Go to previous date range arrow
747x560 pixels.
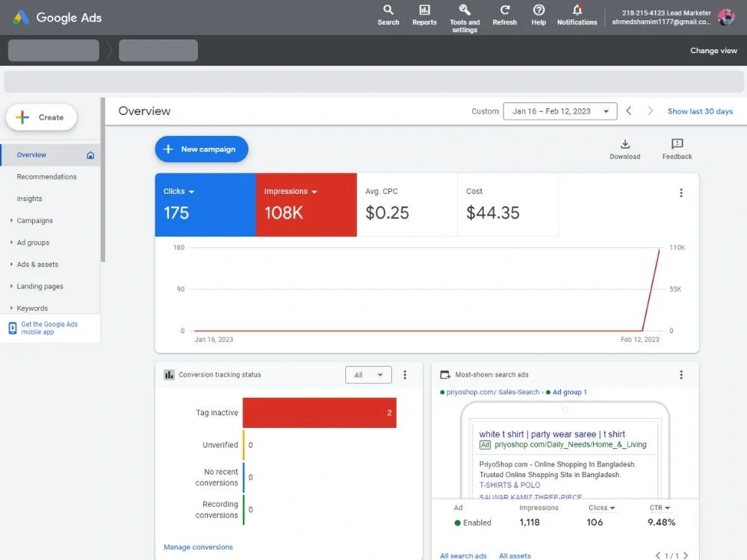pos(629,111)
